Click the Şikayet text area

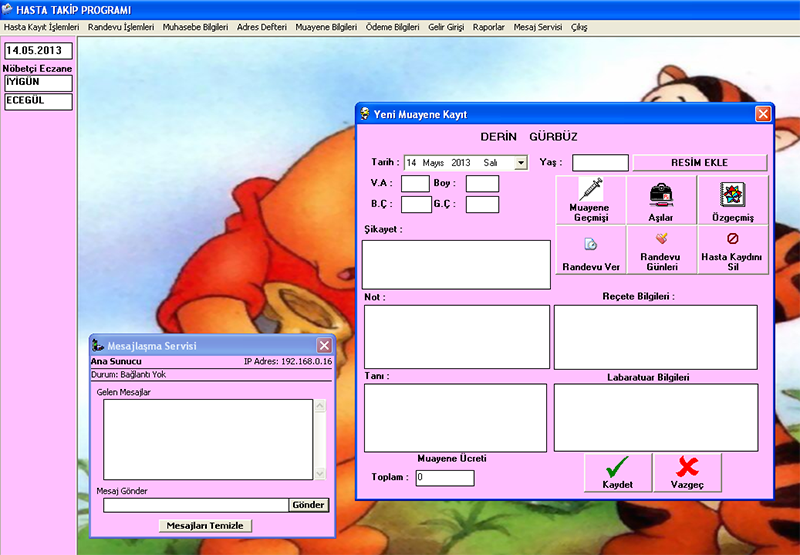[x=456, y=265]
